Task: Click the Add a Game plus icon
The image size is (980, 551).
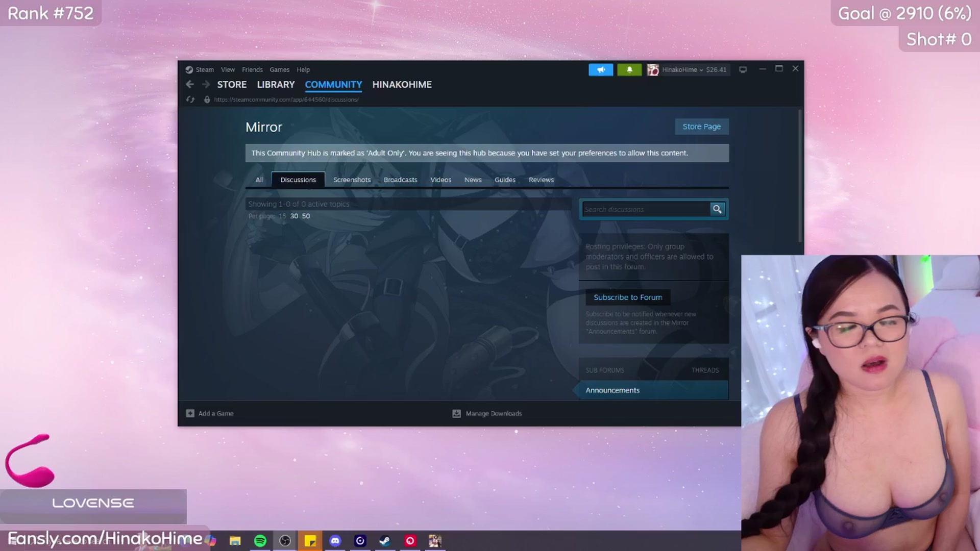Action: click(x=190, y=413)
